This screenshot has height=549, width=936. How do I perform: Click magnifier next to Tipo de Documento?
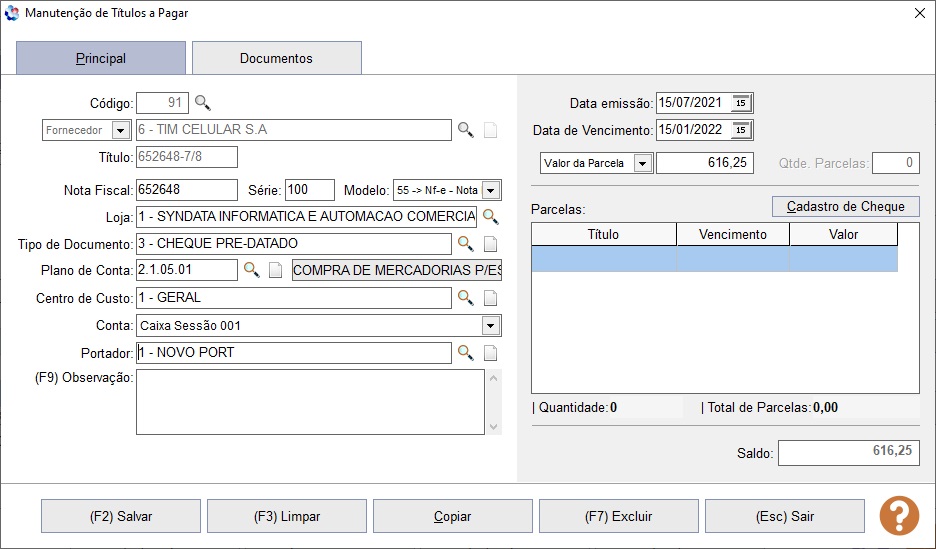coord(466,243)
